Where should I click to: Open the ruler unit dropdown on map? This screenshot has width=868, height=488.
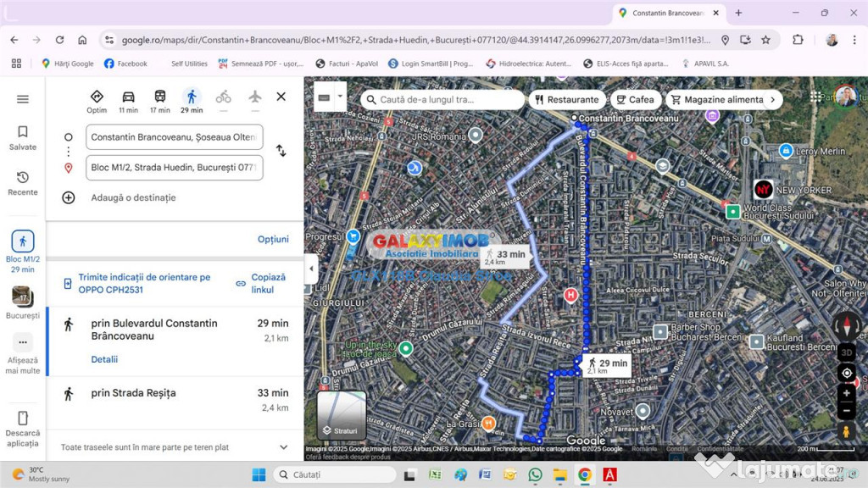341,97
